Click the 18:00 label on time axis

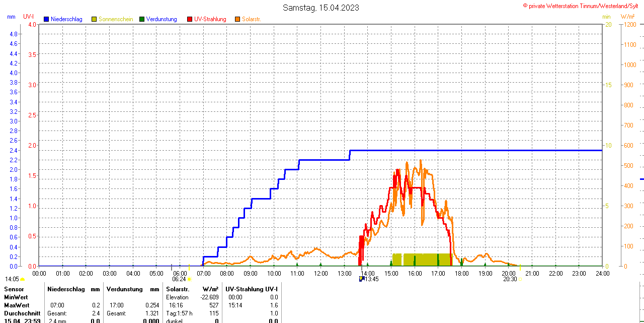462,273
